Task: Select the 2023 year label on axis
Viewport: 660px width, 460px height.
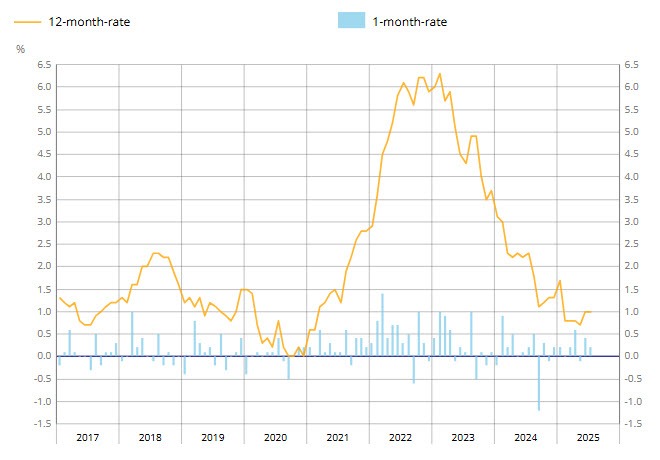Action: point(463,437)
